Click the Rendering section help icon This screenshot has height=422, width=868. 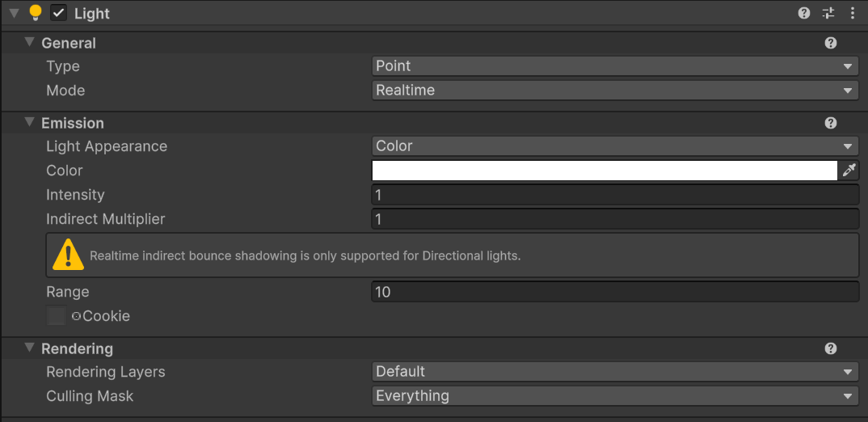point(830,348)
